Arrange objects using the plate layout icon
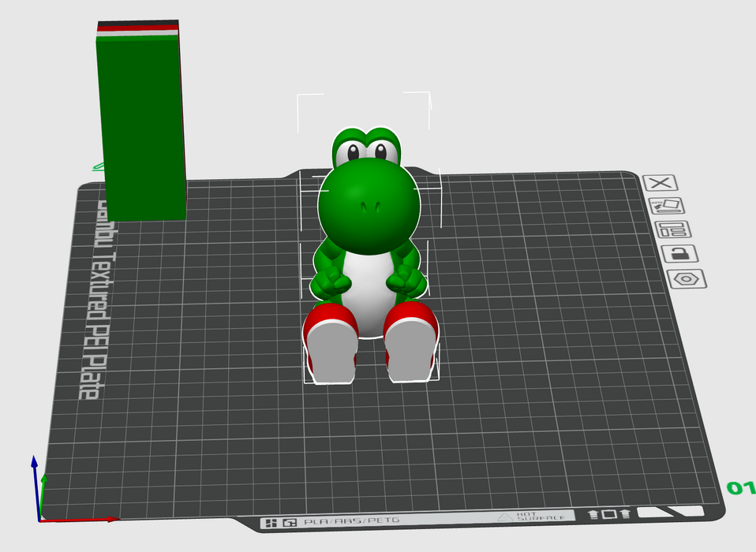756x552 pixels. [672, 229]
